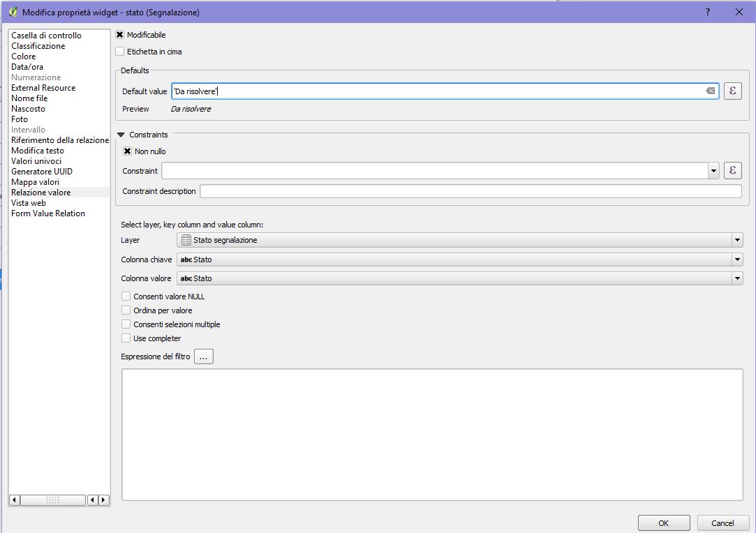This screenshot has height=533, width=756.
Task: Uncheck the Modificabile checkbox
Action: [119, 34]
